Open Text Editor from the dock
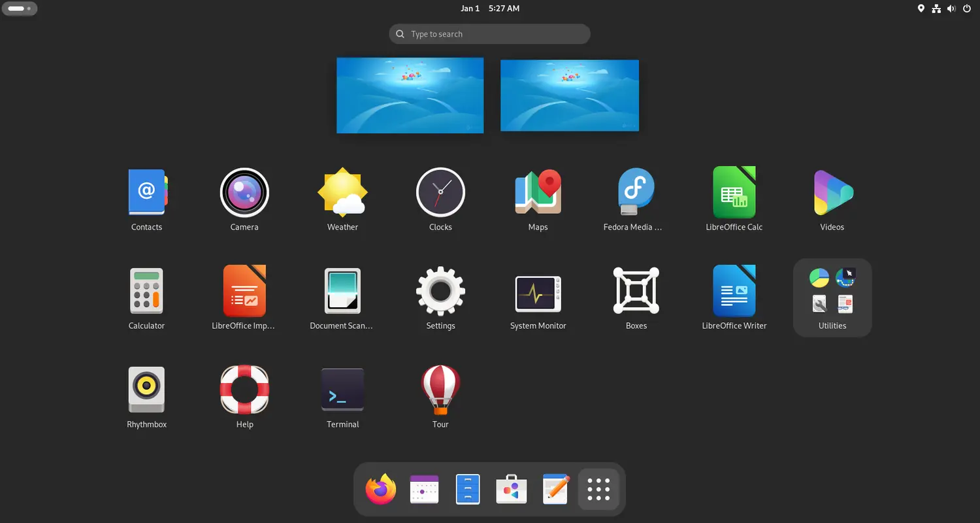Viewport: 980px width, 523px height. tap(555, 489)
